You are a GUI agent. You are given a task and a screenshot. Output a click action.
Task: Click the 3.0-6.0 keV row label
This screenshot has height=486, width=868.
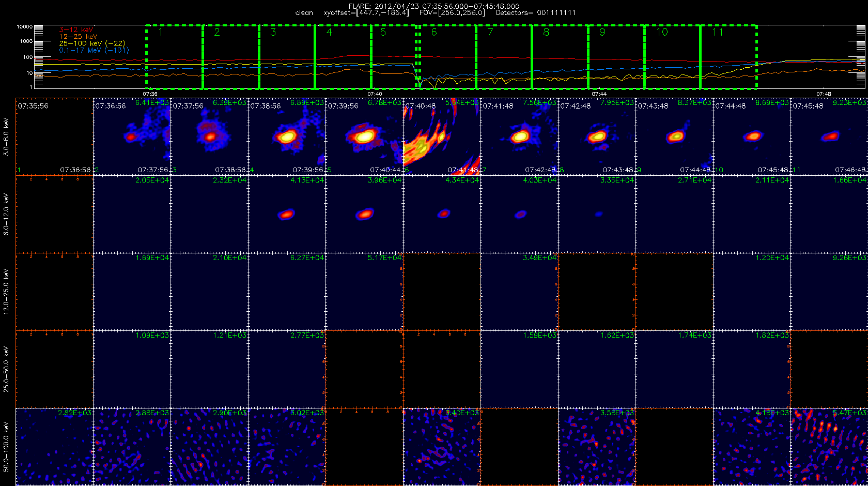click(6, 136)
